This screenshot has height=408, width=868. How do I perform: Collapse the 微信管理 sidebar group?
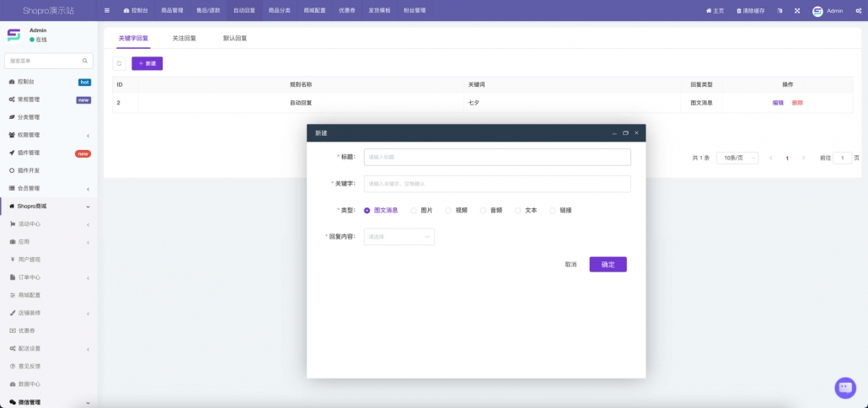pyautogui.click(x=48, y=402)
